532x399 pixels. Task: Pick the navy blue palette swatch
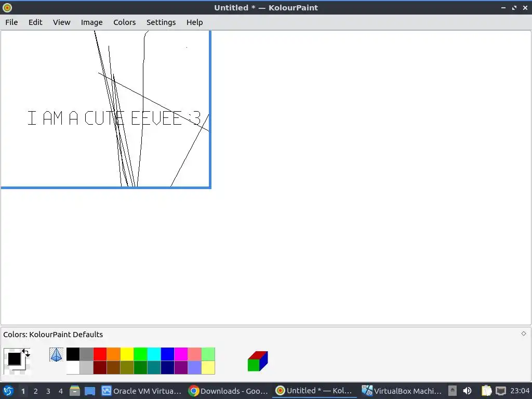[x=168, y=367]
